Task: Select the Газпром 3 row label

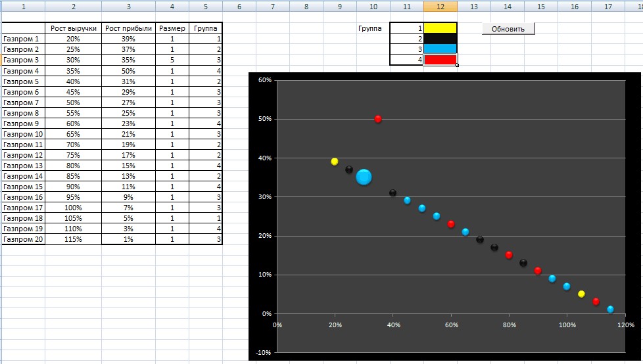Action: click(24, 60)
